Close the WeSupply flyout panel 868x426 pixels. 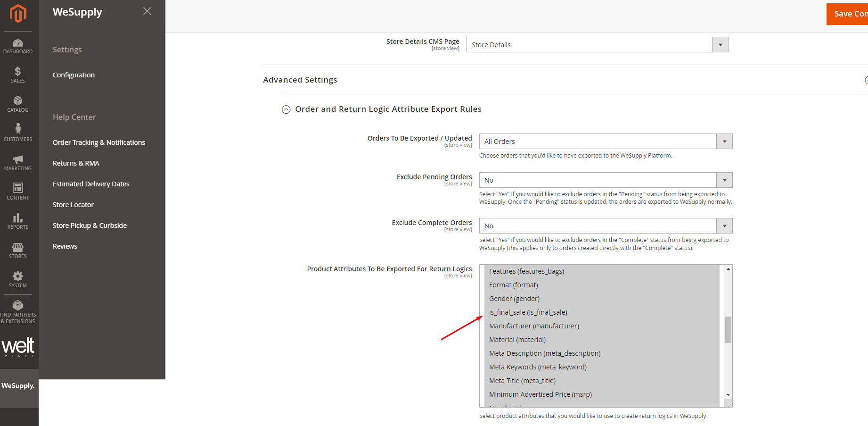tap(147, 11)
